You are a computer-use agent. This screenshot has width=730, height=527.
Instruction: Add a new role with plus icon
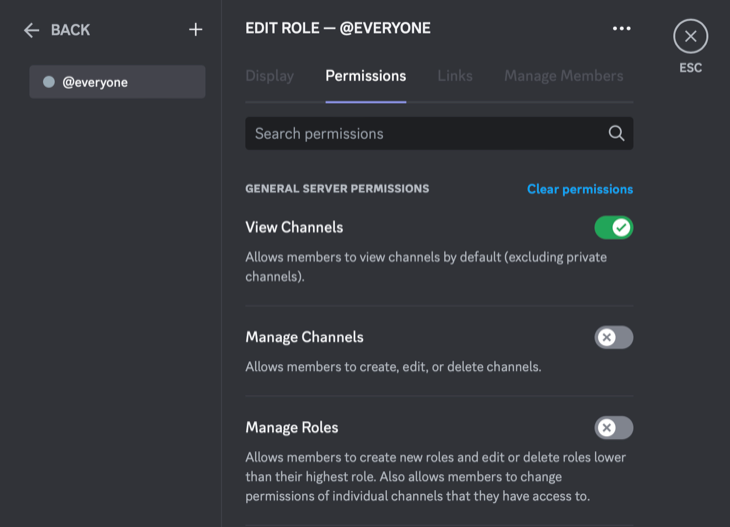pos(196,30)
